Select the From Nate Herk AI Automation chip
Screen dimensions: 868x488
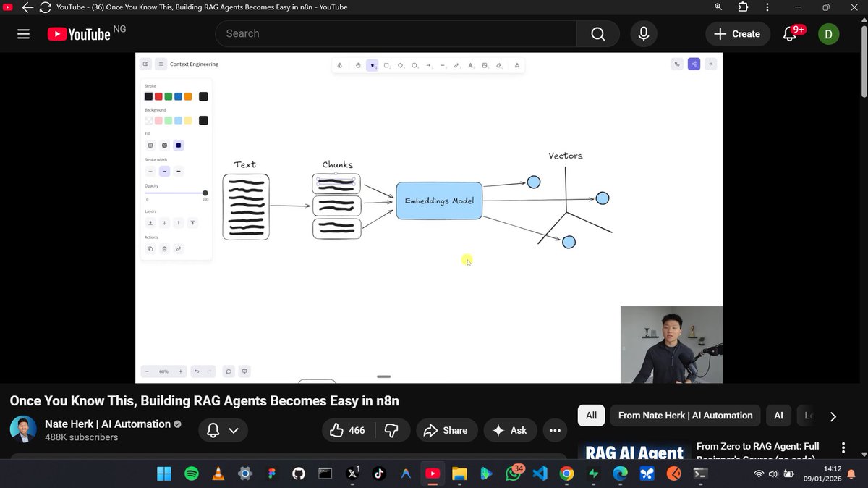(685, 415)
